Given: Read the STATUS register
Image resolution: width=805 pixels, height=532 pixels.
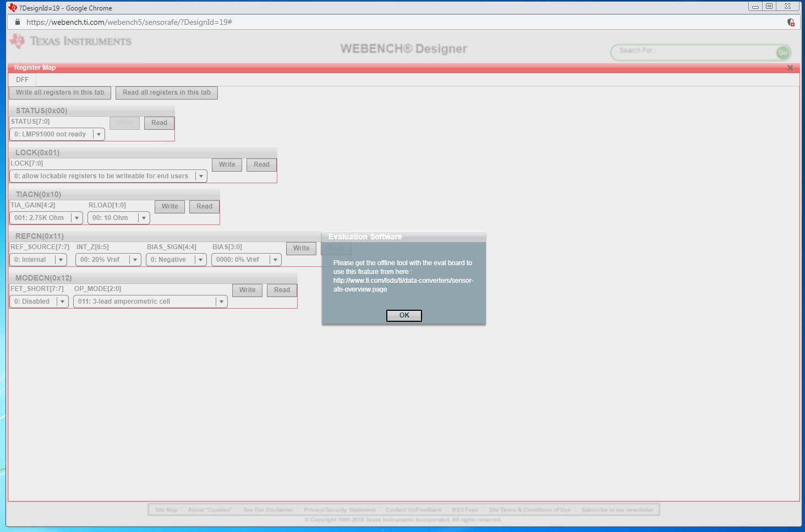Looking at the screenshot, I should [158, 123].
